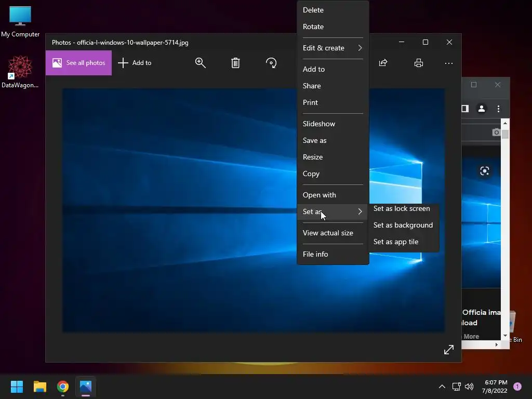532x399 pixels.
Task: Open the notification badge in the taskbar
Action: pos(517,386)
